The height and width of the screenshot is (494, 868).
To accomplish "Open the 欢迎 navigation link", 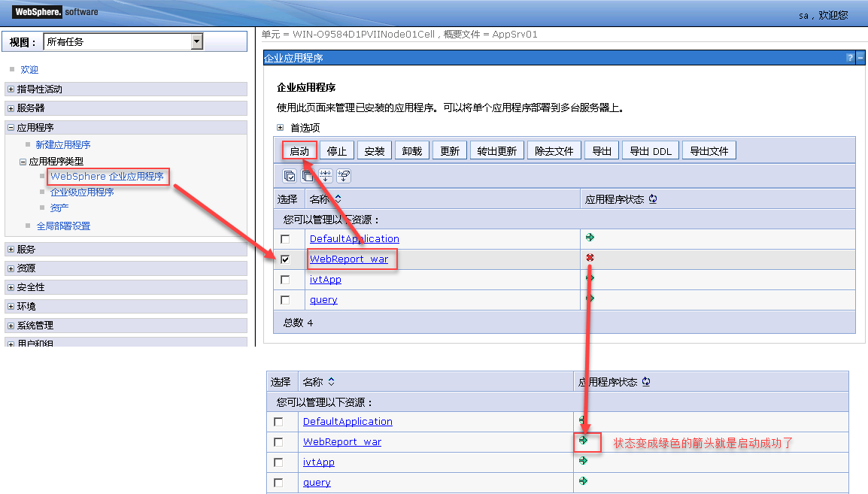I will click(x=29, y=70).
